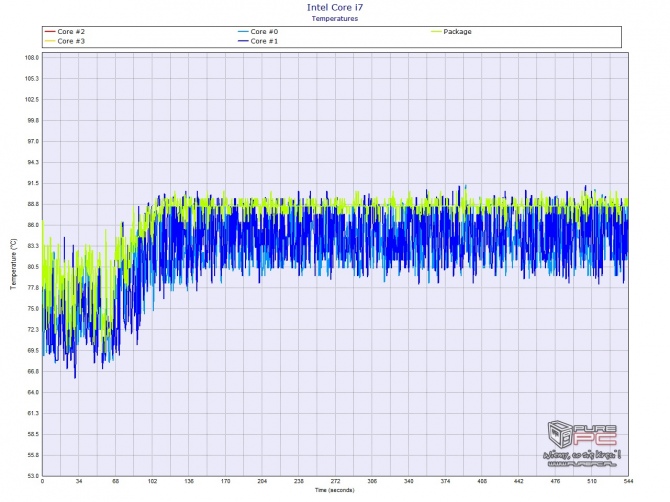The image size is (670, 502).
Task: Click the red Core #2 legend line
Action: pyautogui.click(x=50, y=32)
